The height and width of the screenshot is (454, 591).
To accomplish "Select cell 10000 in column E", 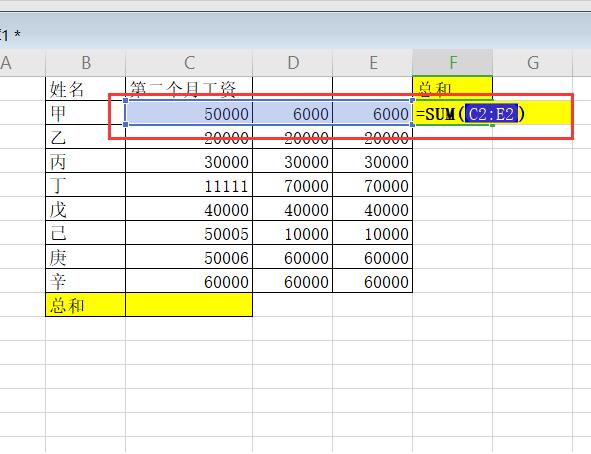I will click(x=373, y=233).
